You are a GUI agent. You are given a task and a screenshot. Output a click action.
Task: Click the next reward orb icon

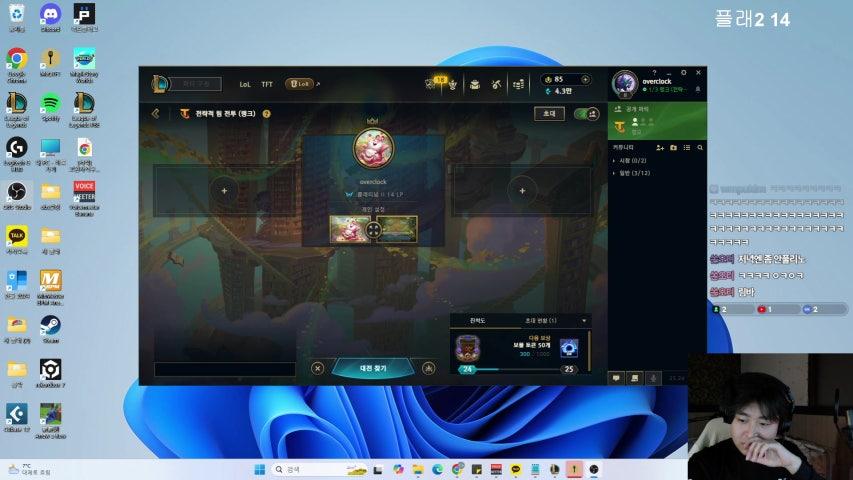(569, 348)
